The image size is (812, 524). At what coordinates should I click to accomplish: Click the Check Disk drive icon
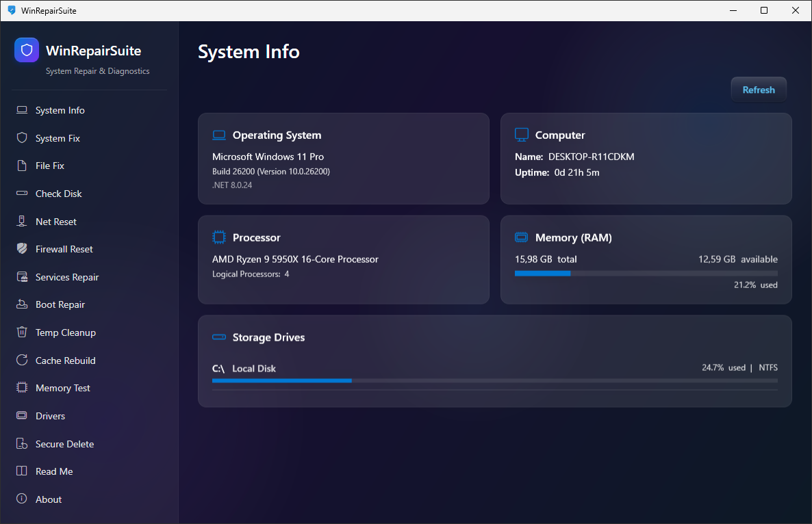pos(22,193)
